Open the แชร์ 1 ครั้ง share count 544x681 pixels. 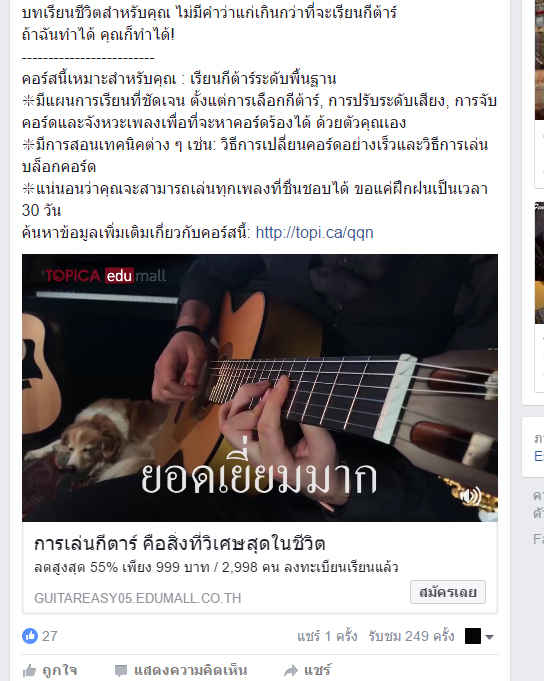pyautogui.click(x=327, y=637)
